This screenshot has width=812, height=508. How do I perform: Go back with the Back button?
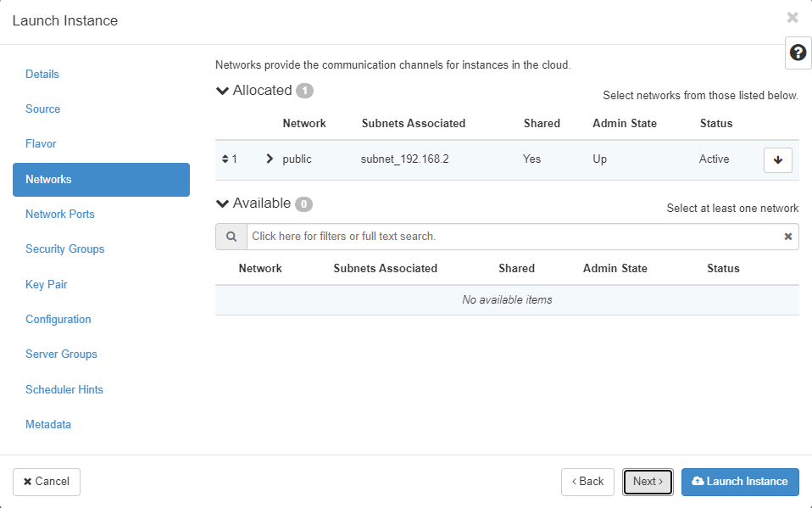587,482
